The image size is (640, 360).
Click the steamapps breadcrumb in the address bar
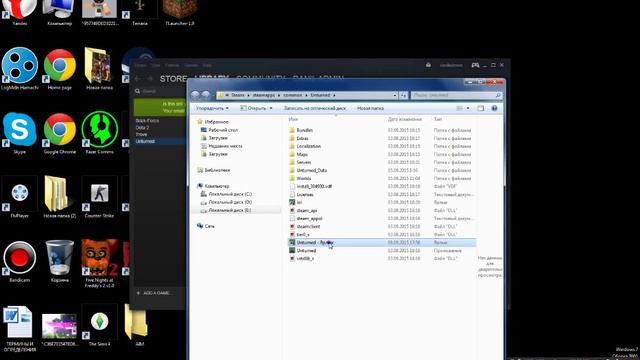click(263, 95)
